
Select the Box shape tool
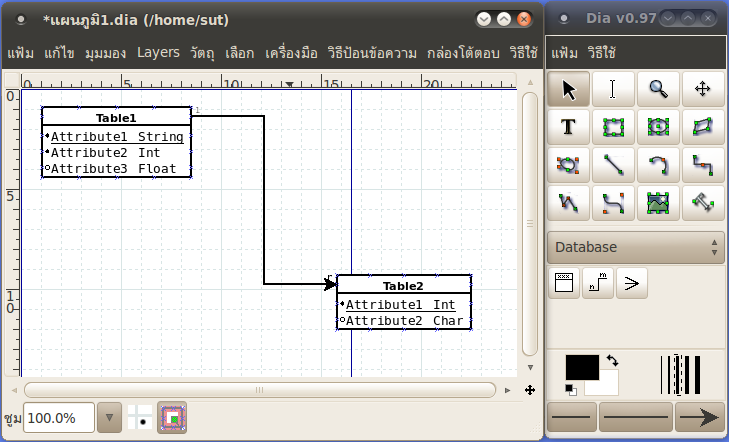pyautogui.click(x=613, y=127)
